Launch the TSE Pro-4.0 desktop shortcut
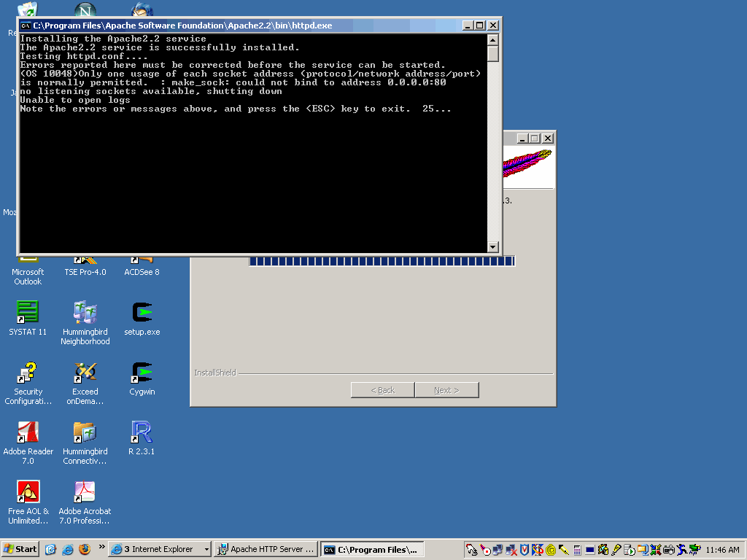Screen dimensions: 747x560 tap(85, 267)
